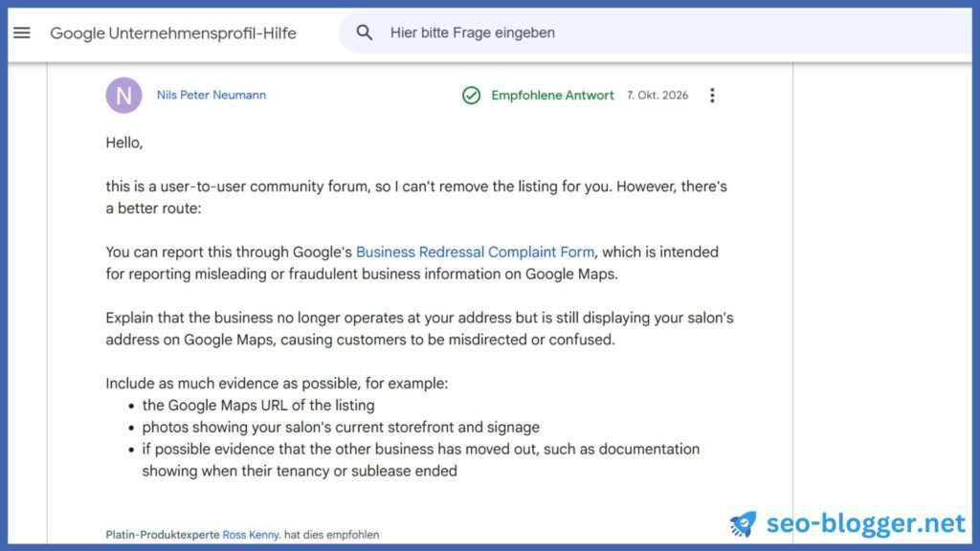Click bullet about salon's current storefront and signage

click(341, 428)
